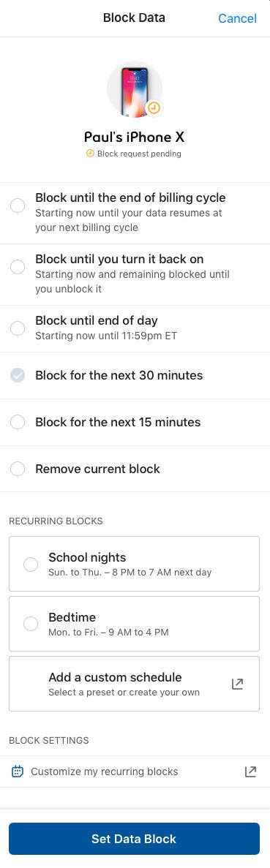The width and height of the screenshot is (270, 868).
Task: Select Block until you turn it back on
Action: coord(135,274)
